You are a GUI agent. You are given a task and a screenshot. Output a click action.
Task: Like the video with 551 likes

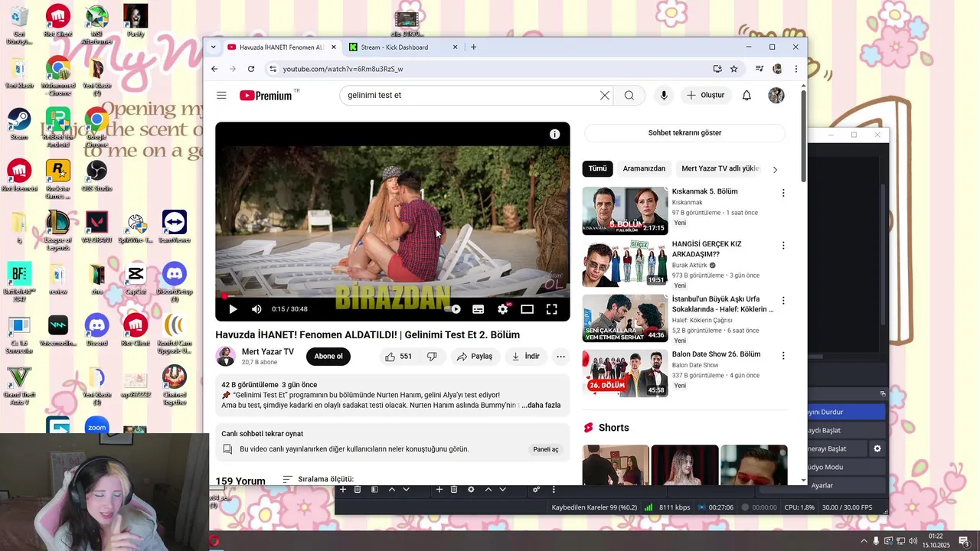399,357
